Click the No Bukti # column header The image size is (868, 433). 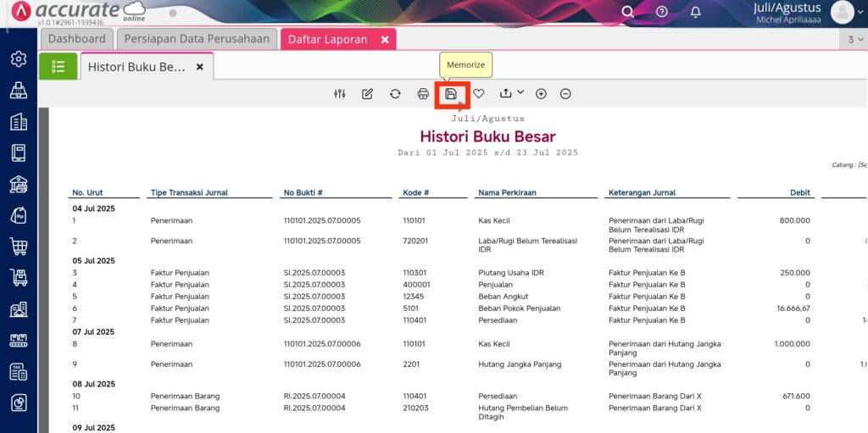(303, 192)
